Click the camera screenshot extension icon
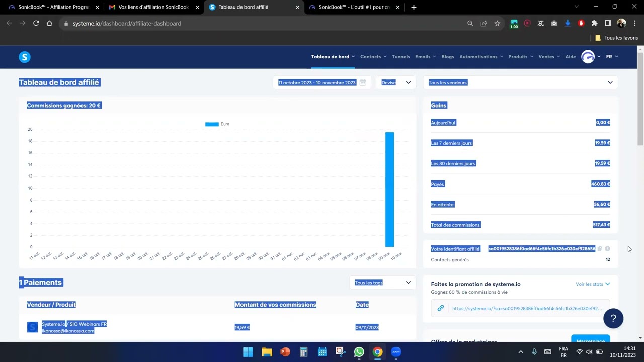Screen dimensions: 644x362 tap(554, 23)
